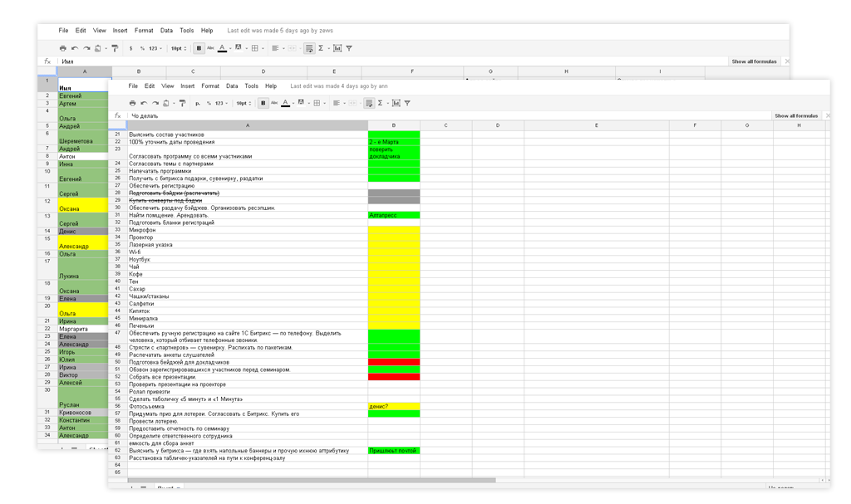This screenshot has width=851, height=504.
Task: Click the filter icon in the front window
Action: coord(407,103)
